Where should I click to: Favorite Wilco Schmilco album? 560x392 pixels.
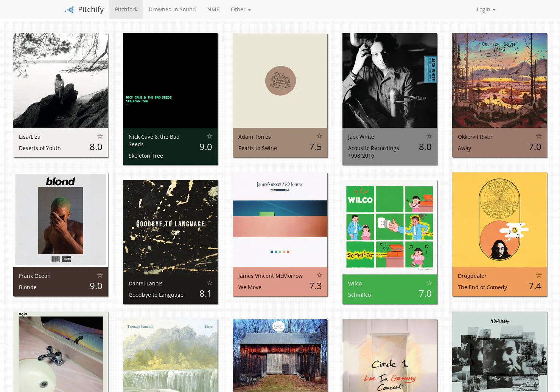[429, 283]
